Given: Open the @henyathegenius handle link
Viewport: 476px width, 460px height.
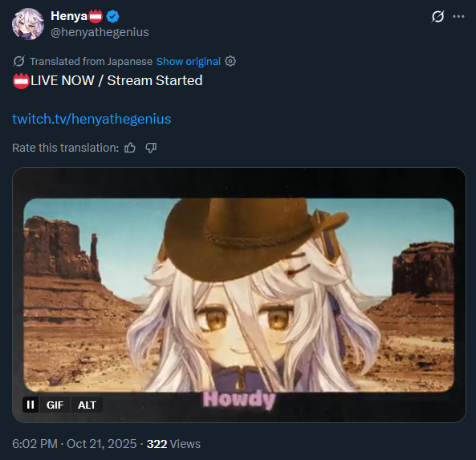Looking at the screenshot, I should point(100,32).
